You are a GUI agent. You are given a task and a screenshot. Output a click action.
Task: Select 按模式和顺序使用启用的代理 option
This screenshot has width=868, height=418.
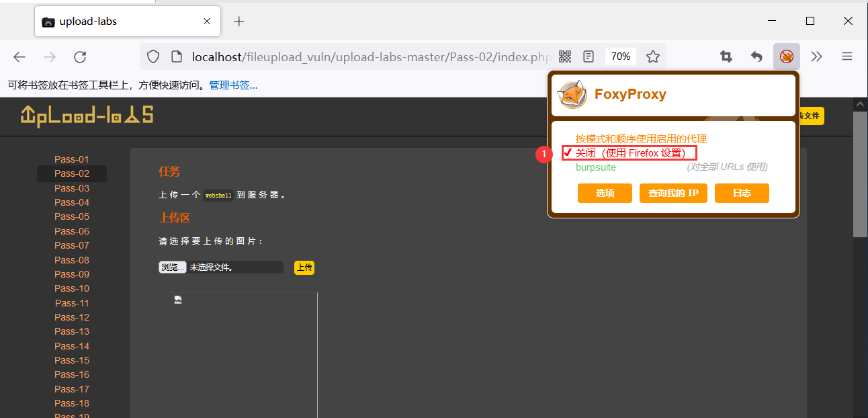click(641, 138)
